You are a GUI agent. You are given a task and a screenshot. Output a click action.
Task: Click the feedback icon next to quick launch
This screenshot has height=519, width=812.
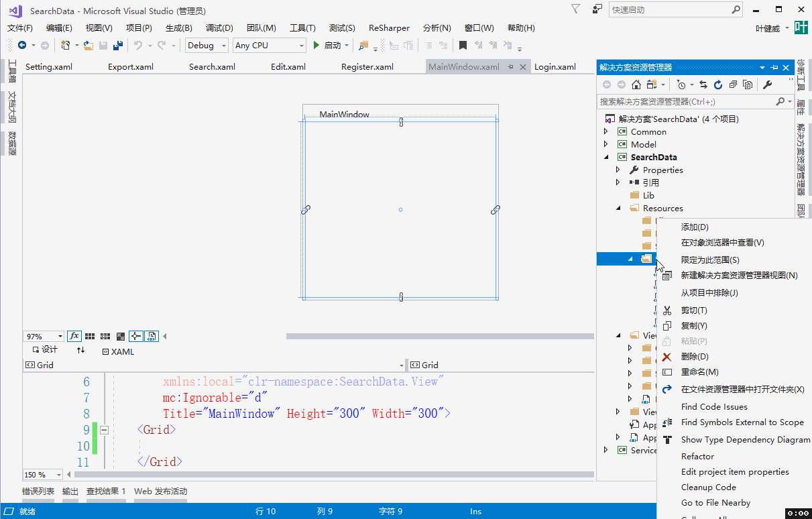coord(597,9)
